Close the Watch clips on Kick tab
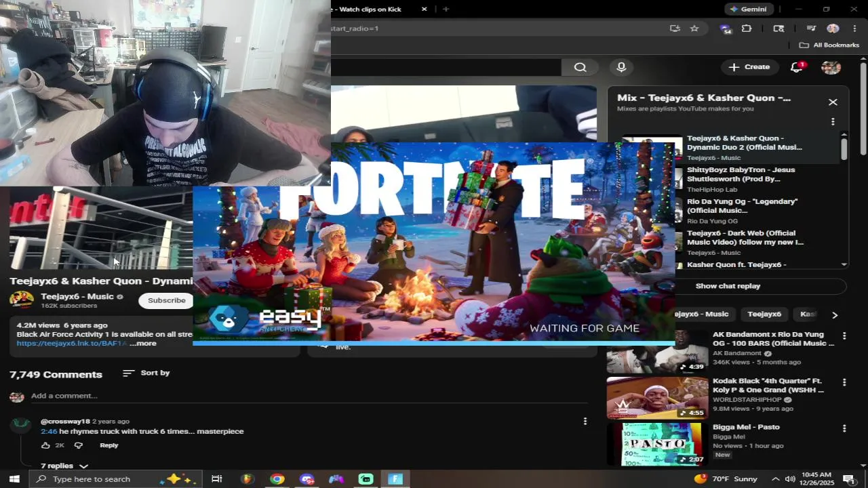868x488 pixels. click(x=425, y=9)
